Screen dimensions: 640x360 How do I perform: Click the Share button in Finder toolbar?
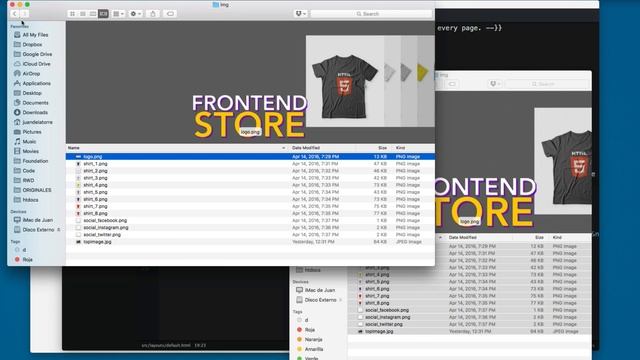(x=153, y=14)
